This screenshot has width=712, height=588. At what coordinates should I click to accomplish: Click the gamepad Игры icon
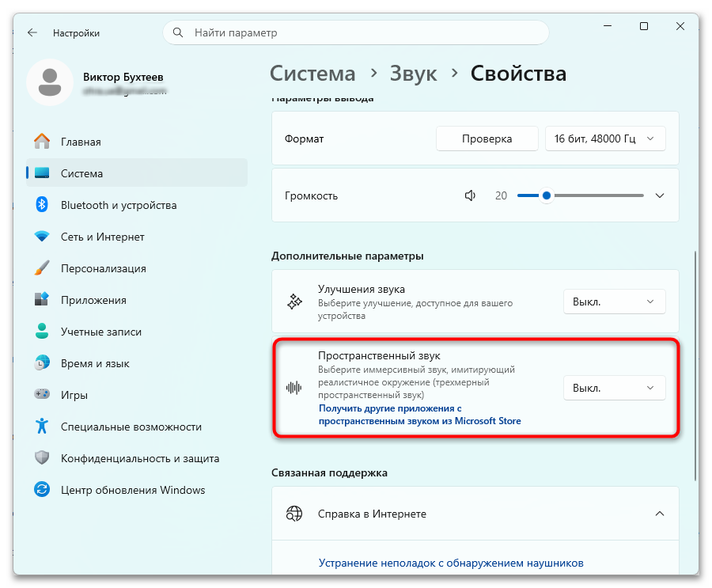(42, 394)
